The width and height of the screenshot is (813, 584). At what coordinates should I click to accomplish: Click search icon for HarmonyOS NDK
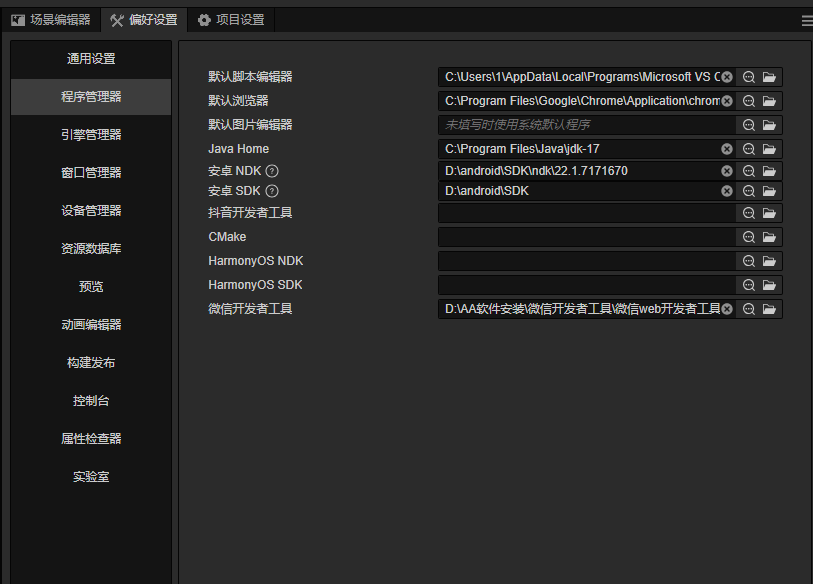tap(749, 261)
